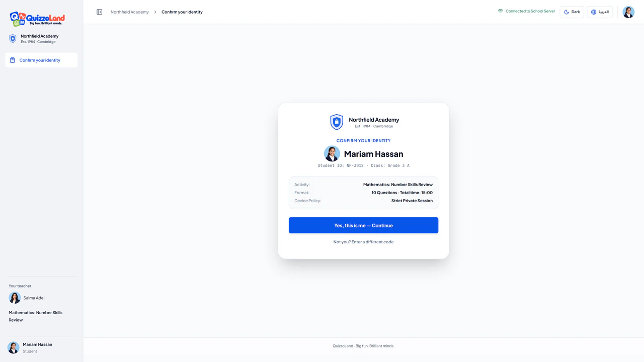Click the globe language icon

click(594, 12)
